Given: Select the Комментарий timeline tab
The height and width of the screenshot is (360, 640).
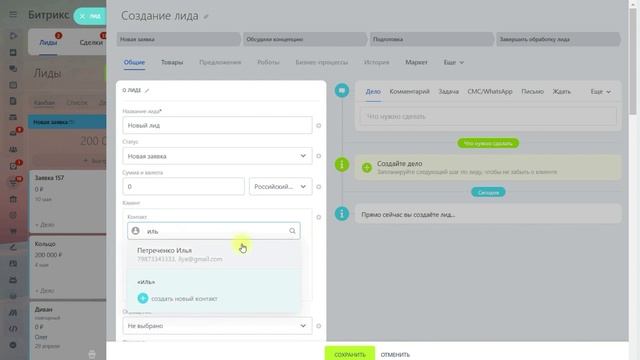Looking at the screenshot, I should click(x=409, y=92).
